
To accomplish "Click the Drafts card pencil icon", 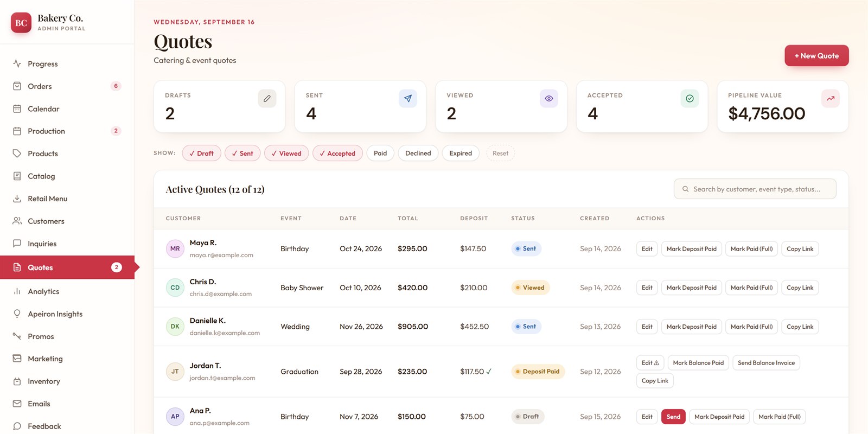I will [267, 98].
